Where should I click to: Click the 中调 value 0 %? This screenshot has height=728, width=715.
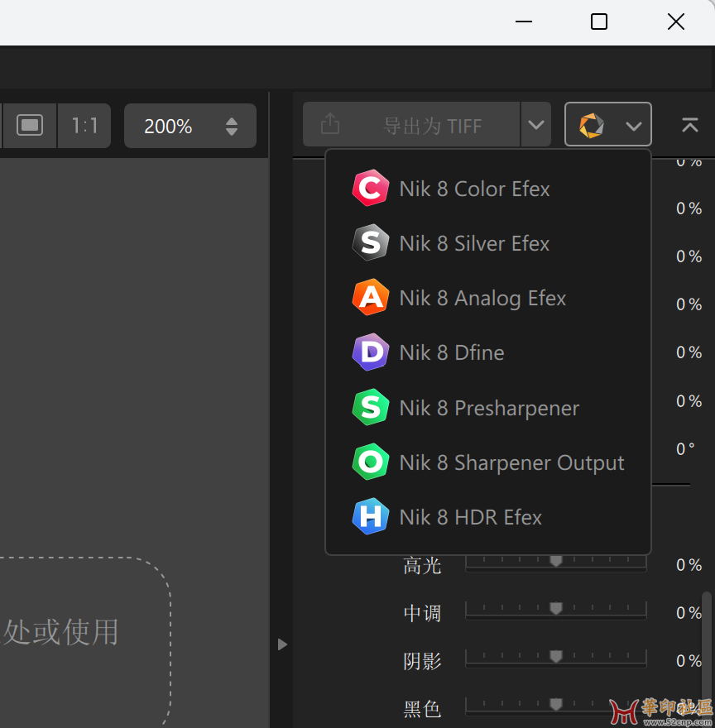point(689,612)
